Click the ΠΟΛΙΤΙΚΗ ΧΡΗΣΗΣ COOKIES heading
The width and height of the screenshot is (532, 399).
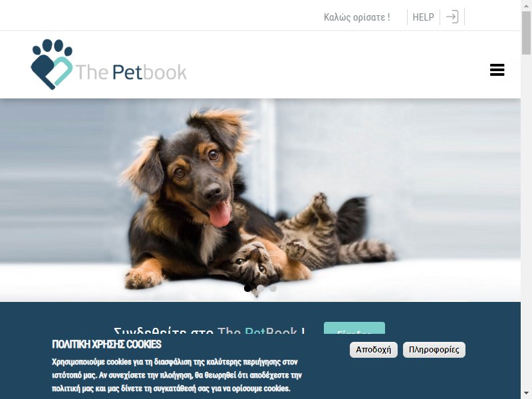pos(106,344)
